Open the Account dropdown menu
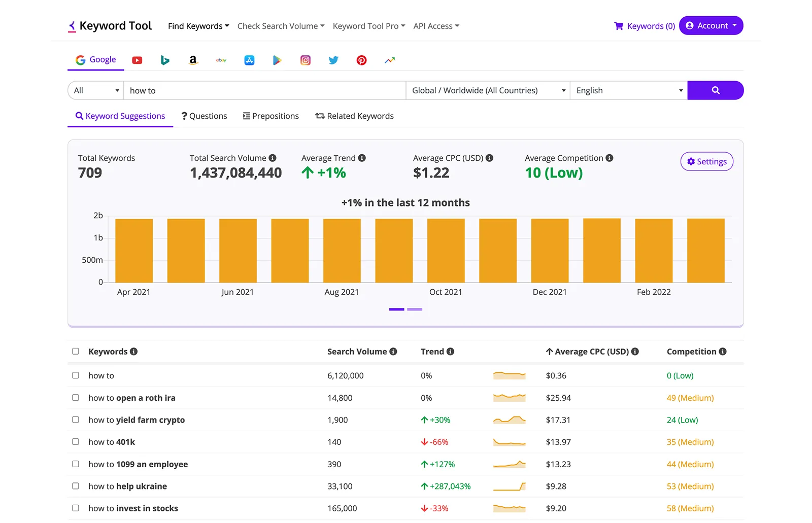The image size is (812, 523). coord(710,26)
